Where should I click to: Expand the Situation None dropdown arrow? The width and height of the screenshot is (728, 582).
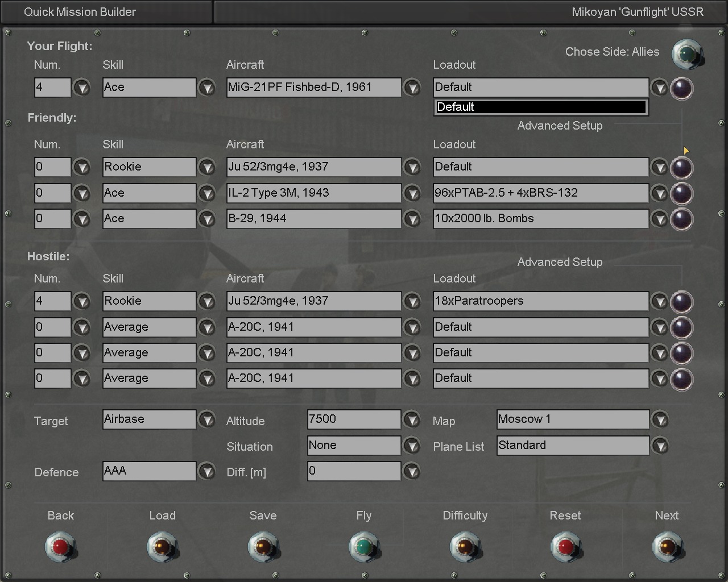(412, 446)
